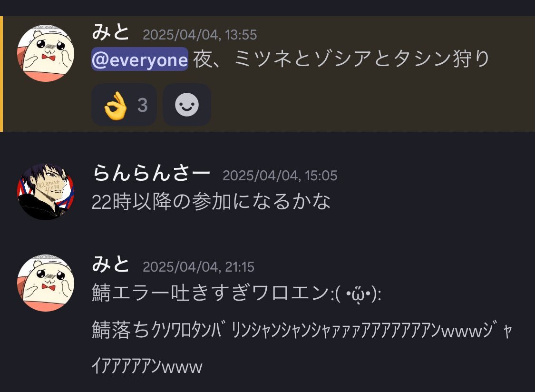535x392 pixels.
Task: Click the reaction count 3
Action: click(143, 105)
